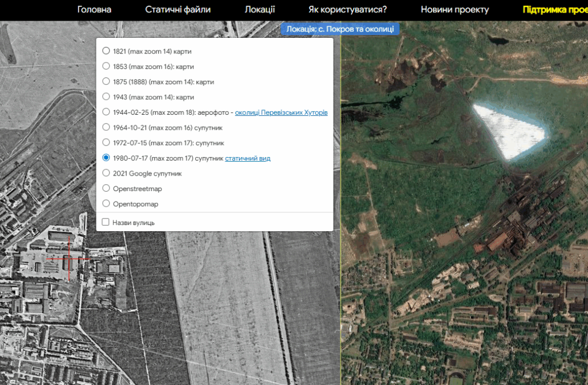Open Новини проекту page

[454, 10]
